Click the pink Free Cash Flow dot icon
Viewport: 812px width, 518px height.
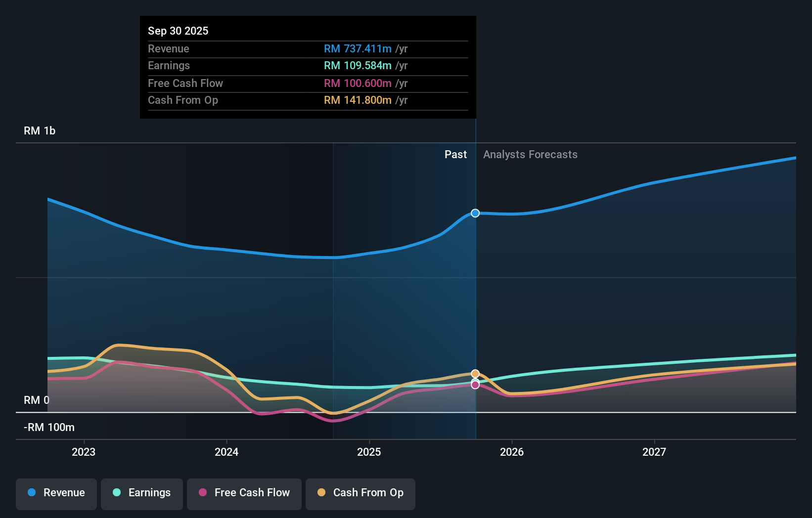click(x=203, y=493)
